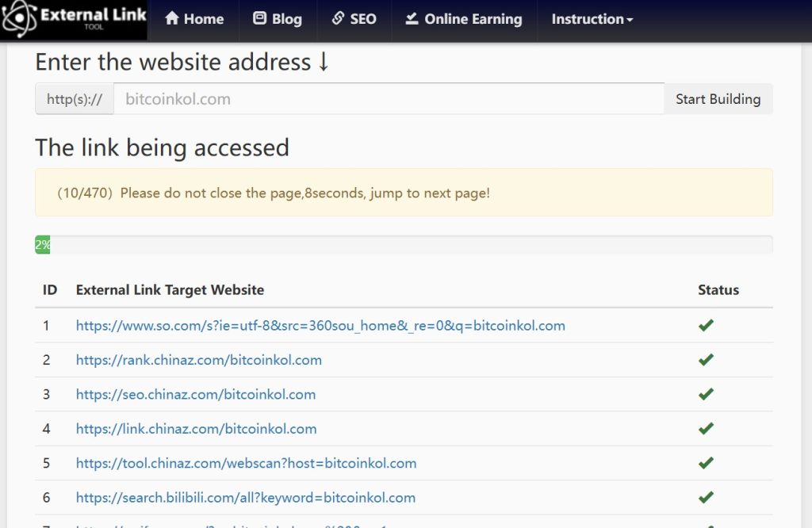This screenshot has width=812, height=528.
Task: Click the checkmark status for row 5
Action: 706,463
